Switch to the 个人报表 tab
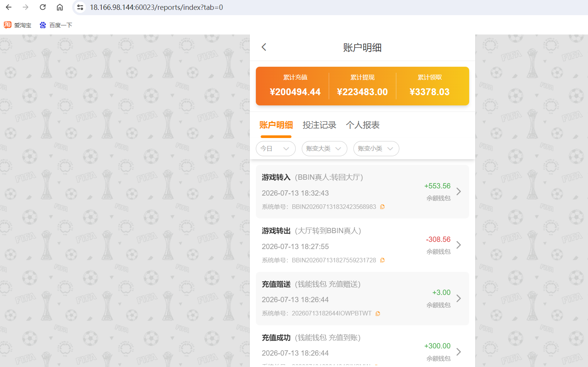 pos(363,125)
